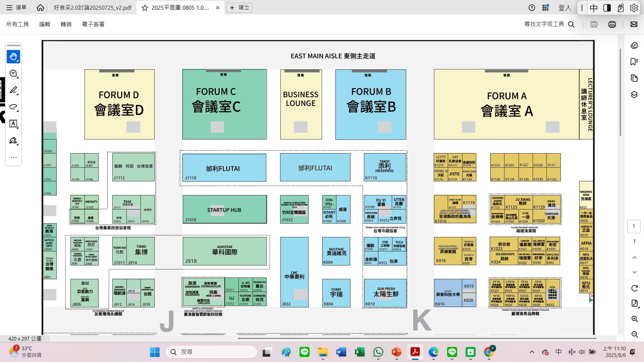Viewport: 644px width, 362px height.
Task: Select the text box selection tool
Action: click(x=13, y=124)
